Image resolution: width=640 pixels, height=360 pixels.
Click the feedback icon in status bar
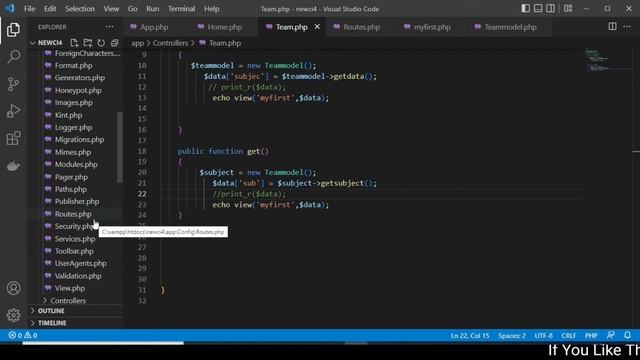pos(611,335)
